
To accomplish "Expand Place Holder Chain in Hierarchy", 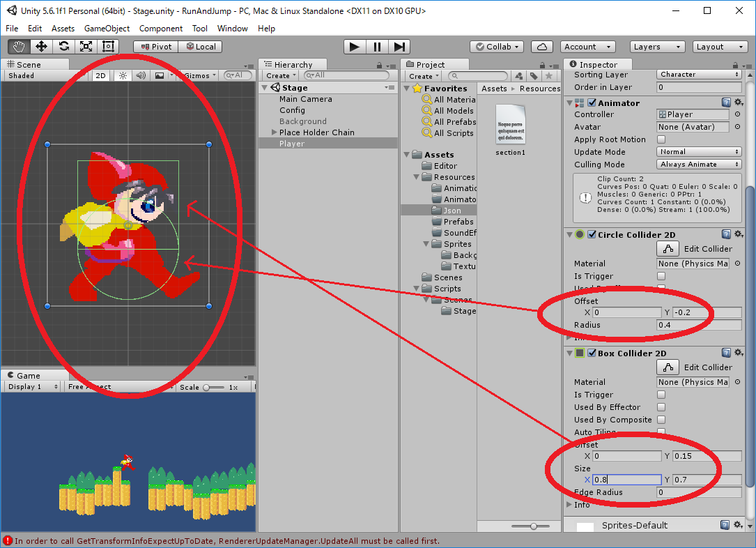I will pyautogui.click(x=274, y=132).
